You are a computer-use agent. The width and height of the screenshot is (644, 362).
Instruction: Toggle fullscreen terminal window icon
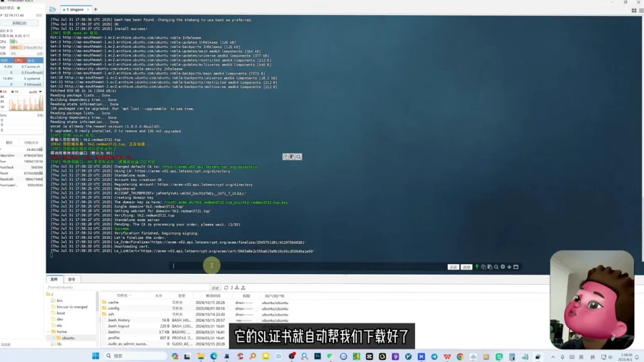point(516,266)
